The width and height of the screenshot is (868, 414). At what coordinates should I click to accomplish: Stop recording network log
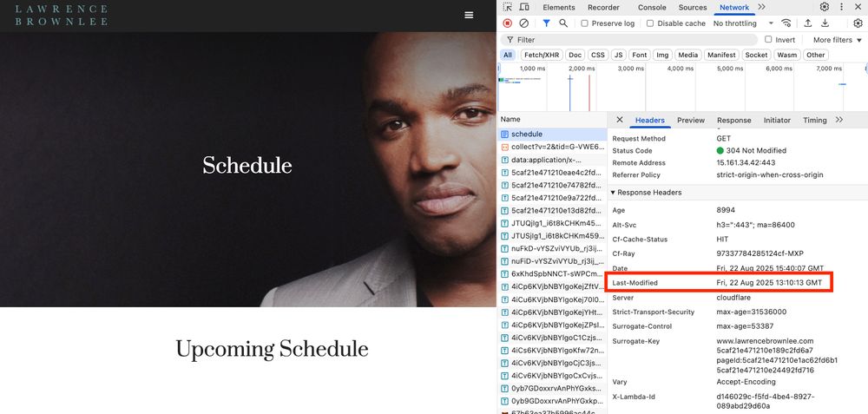[x=508, y=23]
